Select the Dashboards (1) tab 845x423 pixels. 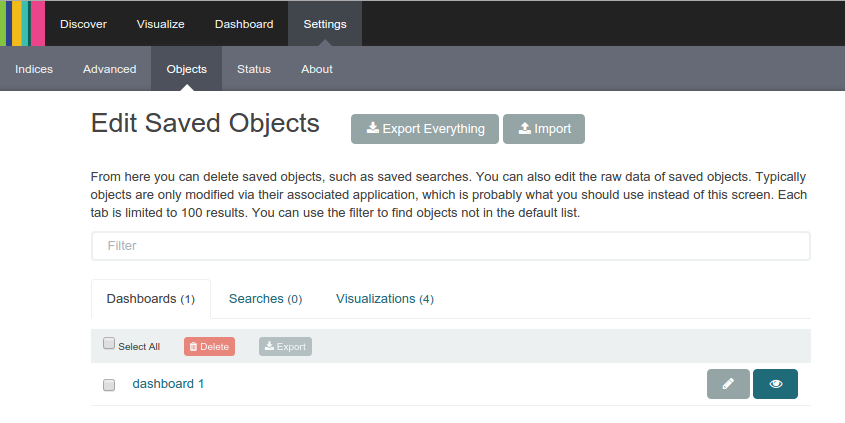click(151, 299)
